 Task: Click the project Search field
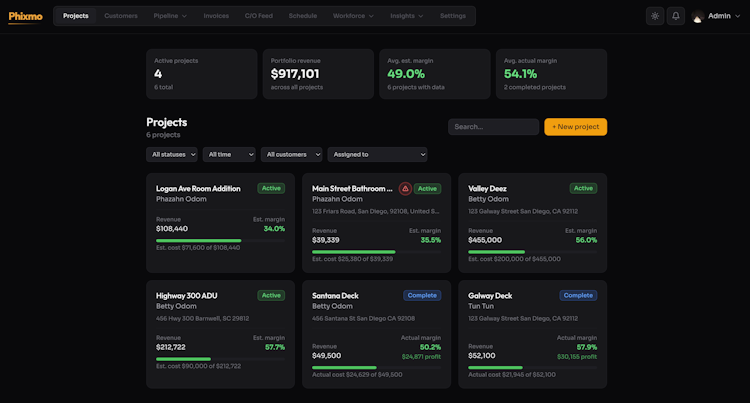493,127
